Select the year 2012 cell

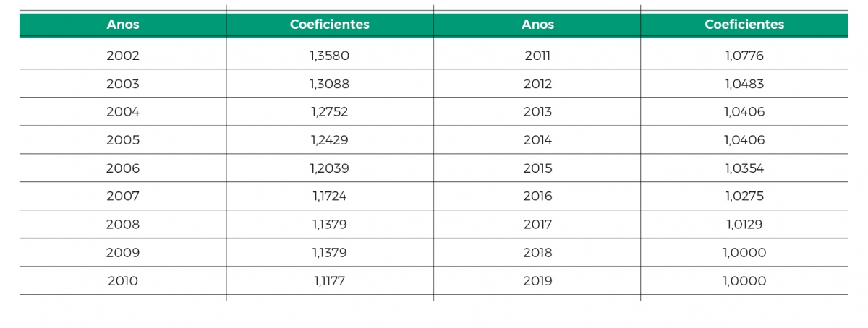point(537,84)
